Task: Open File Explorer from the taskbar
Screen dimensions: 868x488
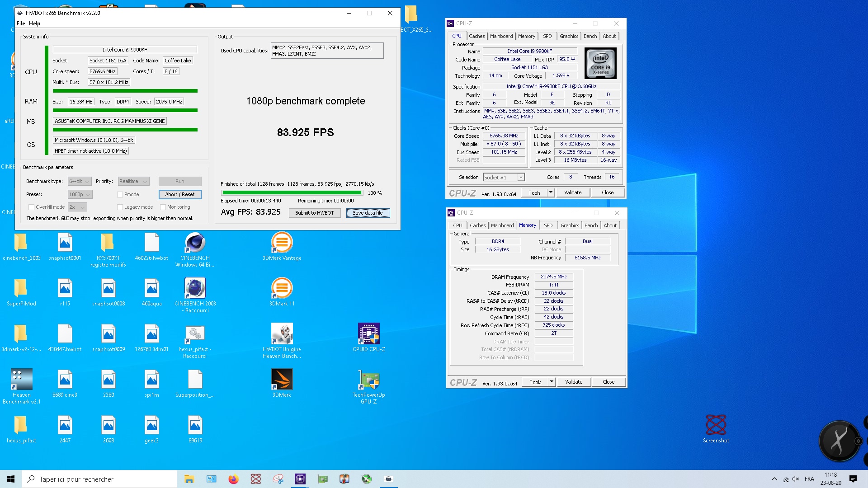Action: 189,479
